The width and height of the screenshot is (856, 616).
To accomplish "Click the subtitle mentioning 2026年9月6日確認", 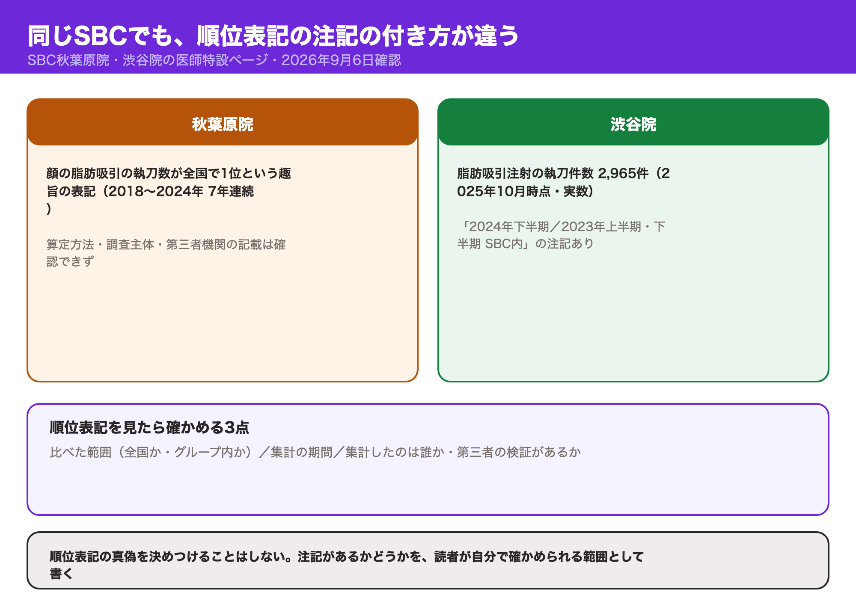I will 214,60.
